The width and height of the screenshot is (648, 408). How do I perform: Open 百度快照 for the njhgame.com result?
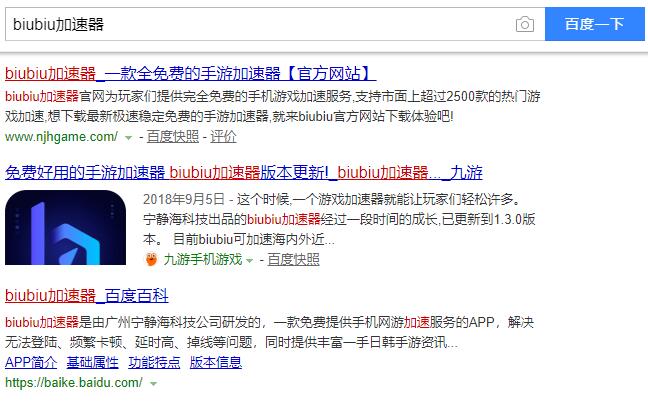173,136
